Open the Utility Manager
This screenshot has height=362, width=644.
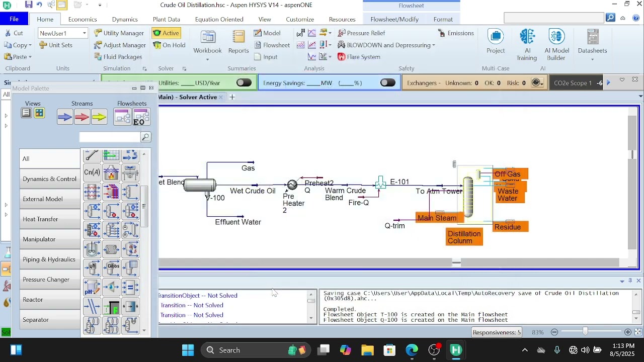119,33
